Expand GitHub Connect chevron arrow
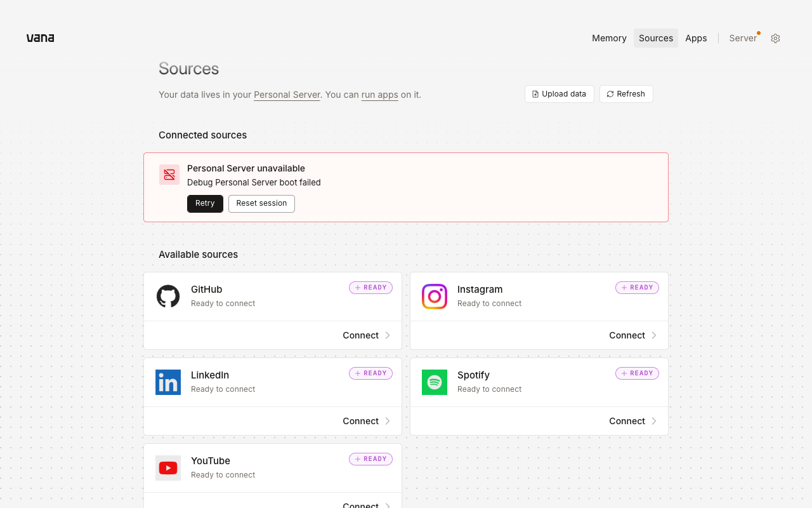 tap(388, 335)
